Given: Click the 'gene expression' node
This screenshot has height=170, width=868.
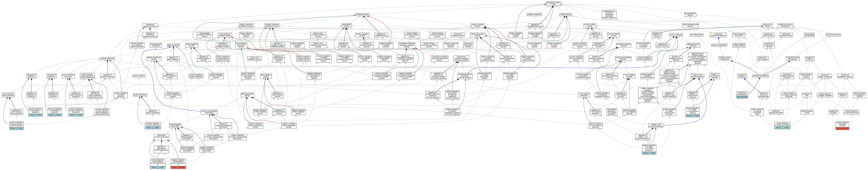Looking at the screenshot, I should (x=173, y=45).
